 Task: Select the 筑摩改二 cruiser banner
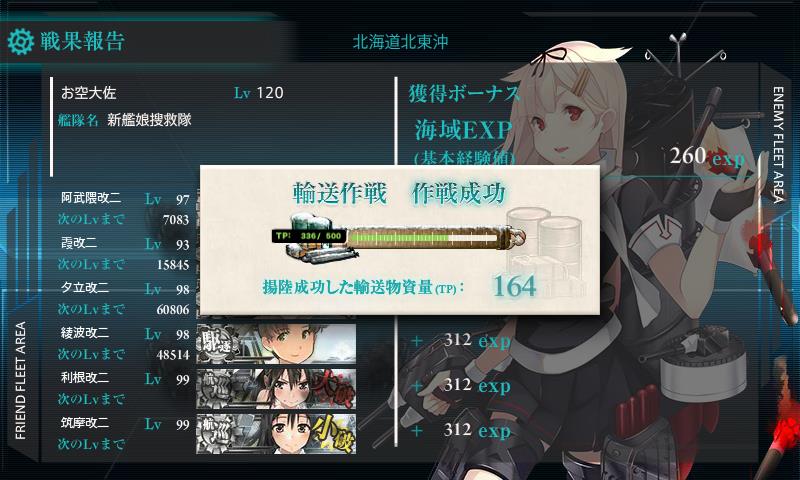(x=276, y=434)
